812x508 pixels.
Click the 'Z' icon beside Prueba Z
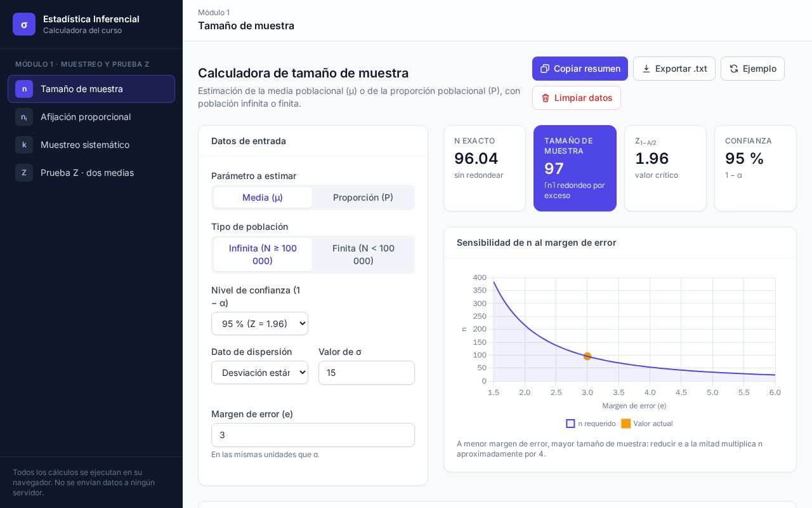24,173
